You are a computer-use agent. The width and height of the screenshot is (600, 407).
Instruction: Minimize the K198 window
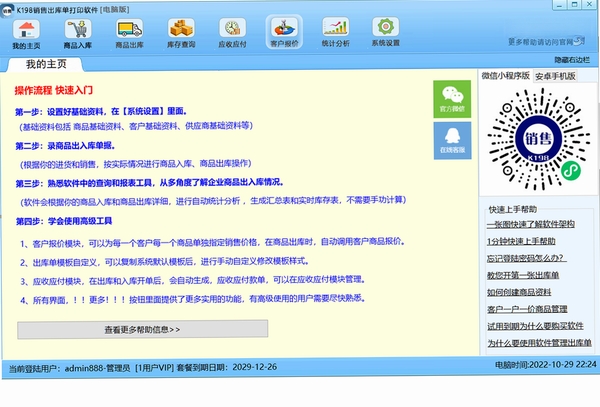559,5
